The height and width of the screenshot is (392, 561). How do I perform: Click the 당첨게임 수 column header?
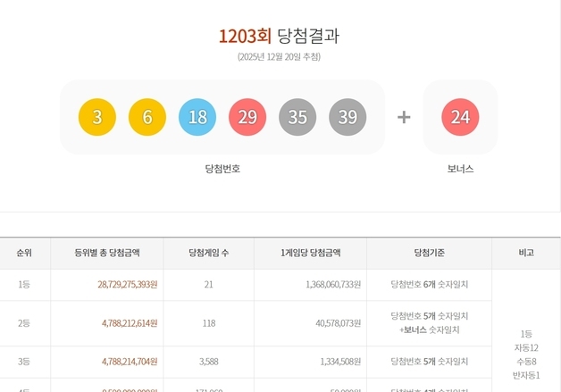pyautogui.click(x=208, y=253)
